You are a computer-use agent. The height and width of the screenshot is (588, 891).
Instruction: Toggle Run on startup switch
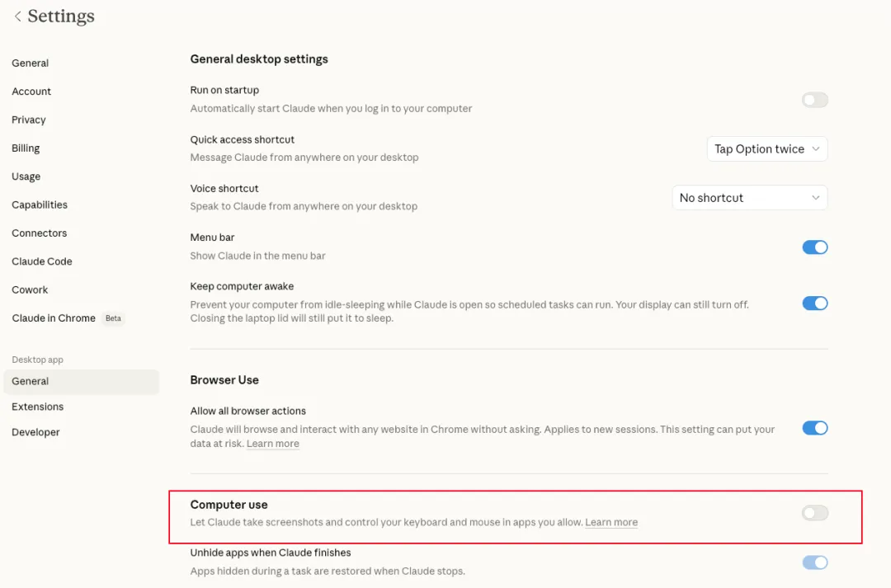814,100
